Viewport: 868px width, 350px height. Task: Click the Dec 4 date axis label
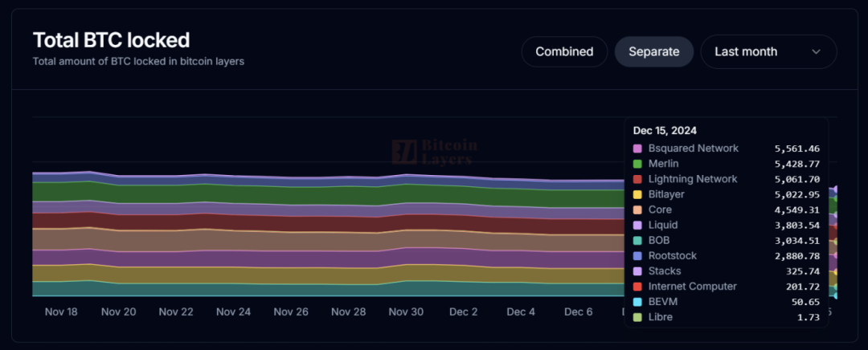point(521,311)
